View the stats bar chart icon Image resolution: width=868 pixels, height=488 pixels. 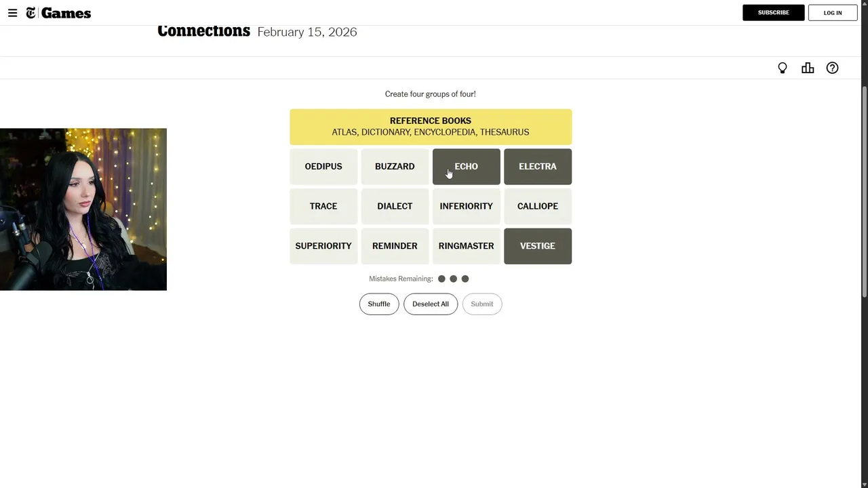point(808,68)
